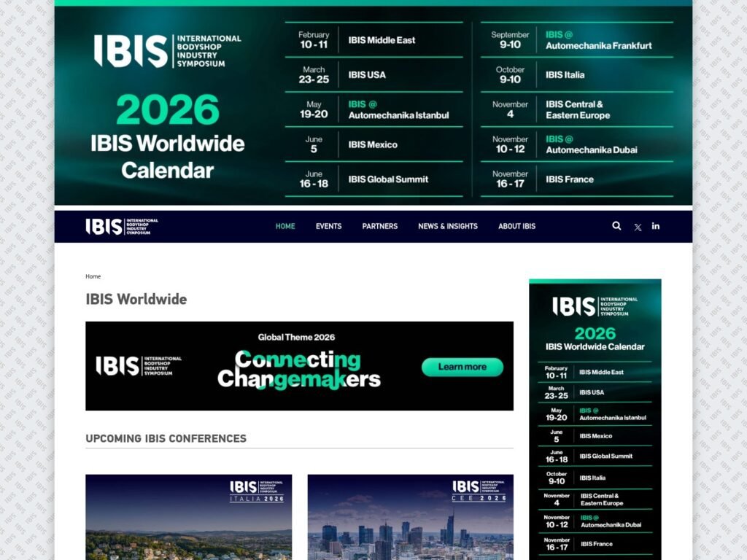Click 'IBIS France' in sidebar calendar
The width and height of the screenshot is (747, 560).
pos(597,544)
